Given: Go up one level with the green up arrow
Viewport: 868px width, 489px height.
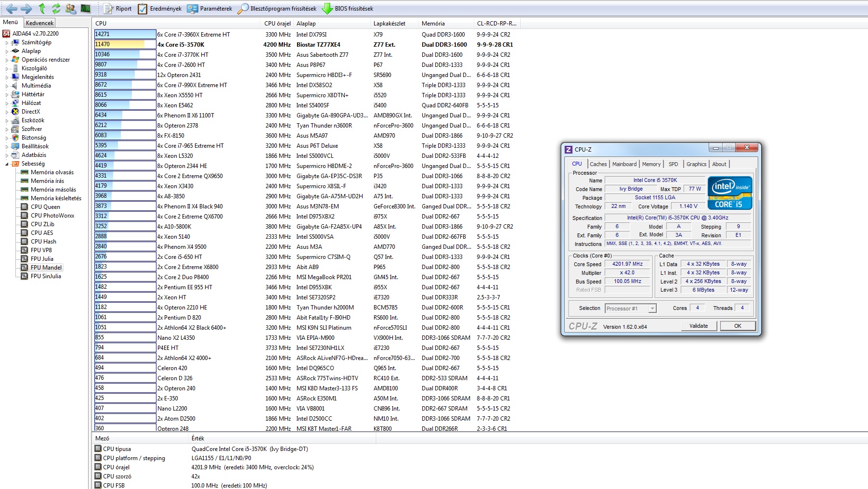Looking at the screenshot, I should pos(42,8).
